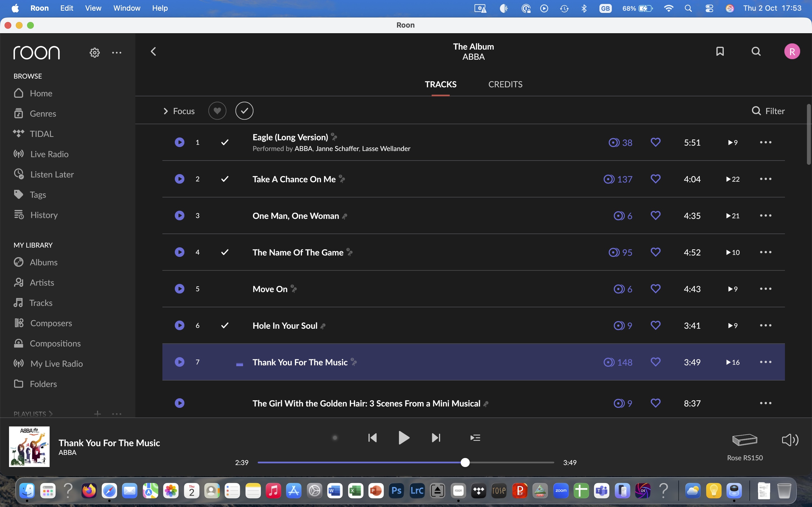Open the Window menu in menu bar
812x507 pixels.
[127, 8]
